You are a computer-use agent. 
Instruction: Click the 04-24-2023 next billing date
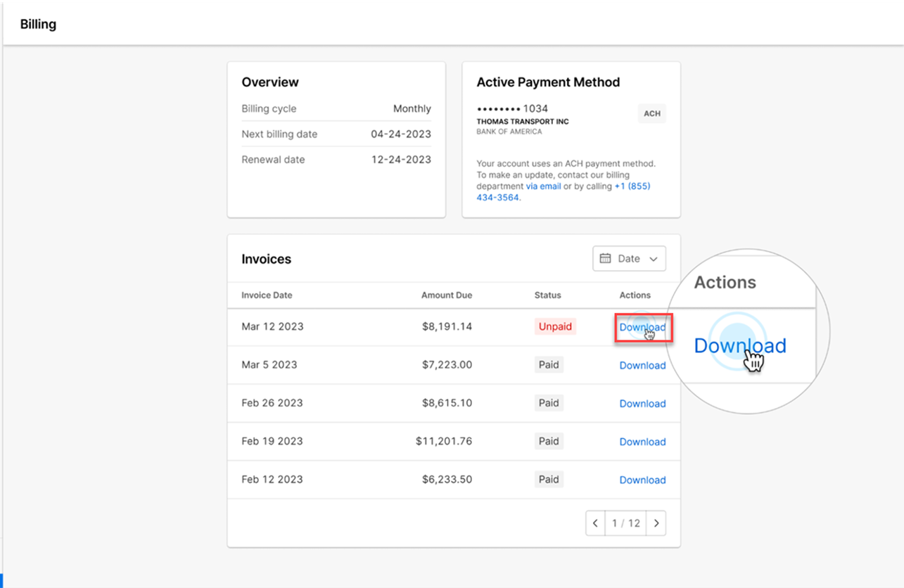tap(401, 134)
